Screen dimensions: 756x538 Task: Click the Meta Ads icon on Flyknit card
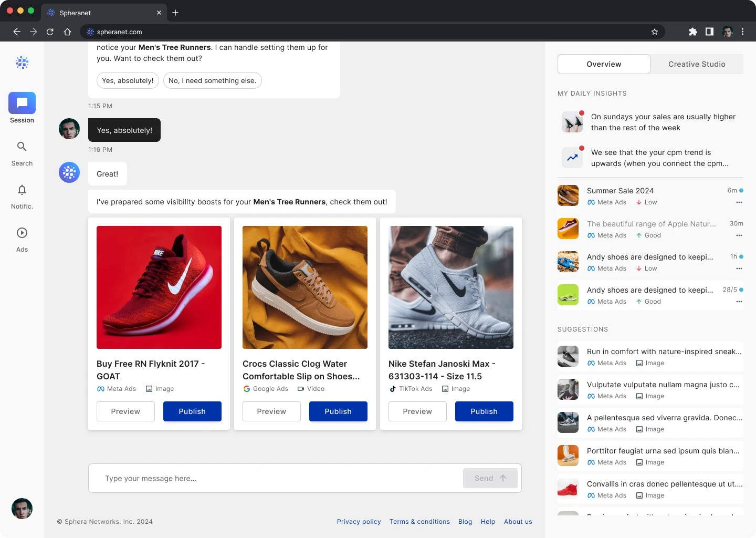tap(100, 389)
